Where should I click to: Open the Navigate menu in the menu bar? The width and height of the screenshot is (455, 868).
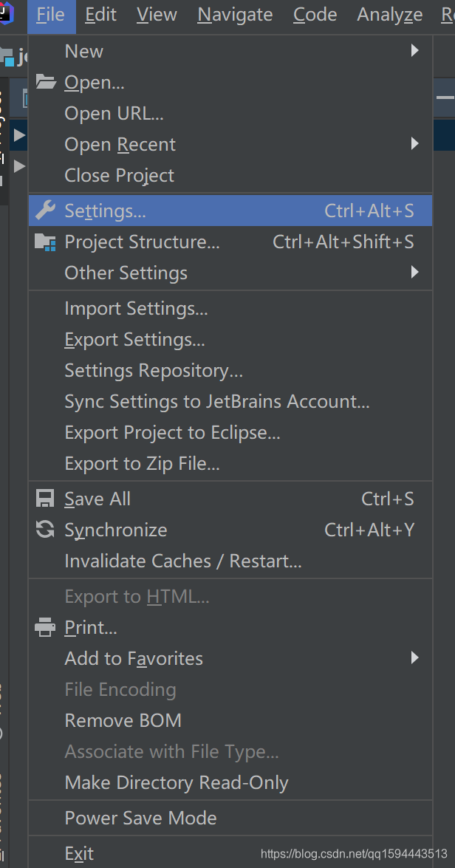point(235,15)
